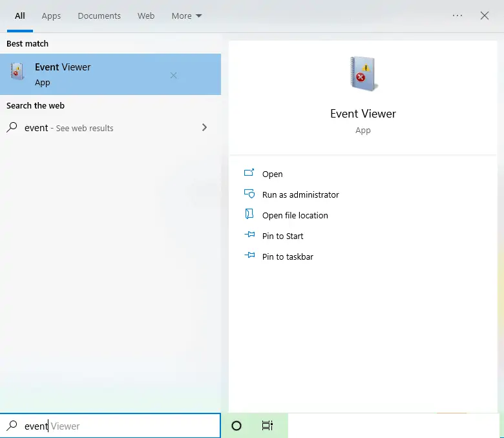Open the three-dot options menu
This screenshot has height=438, width=504.
(x=457, y=16)
